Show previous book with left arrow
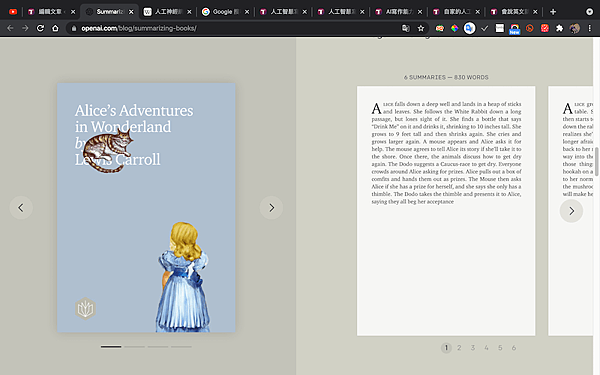The width and height of the screenshot is (600, 375). pos(21,208)
